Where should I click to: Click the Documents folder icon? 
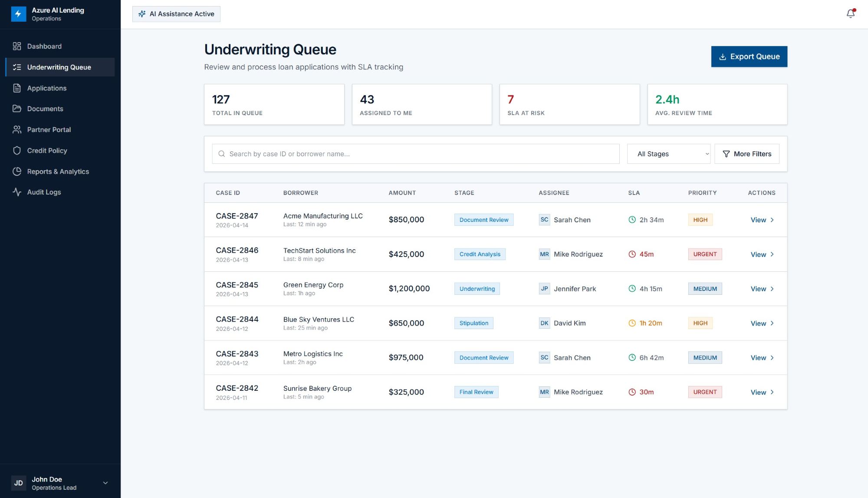coord(17,109)
